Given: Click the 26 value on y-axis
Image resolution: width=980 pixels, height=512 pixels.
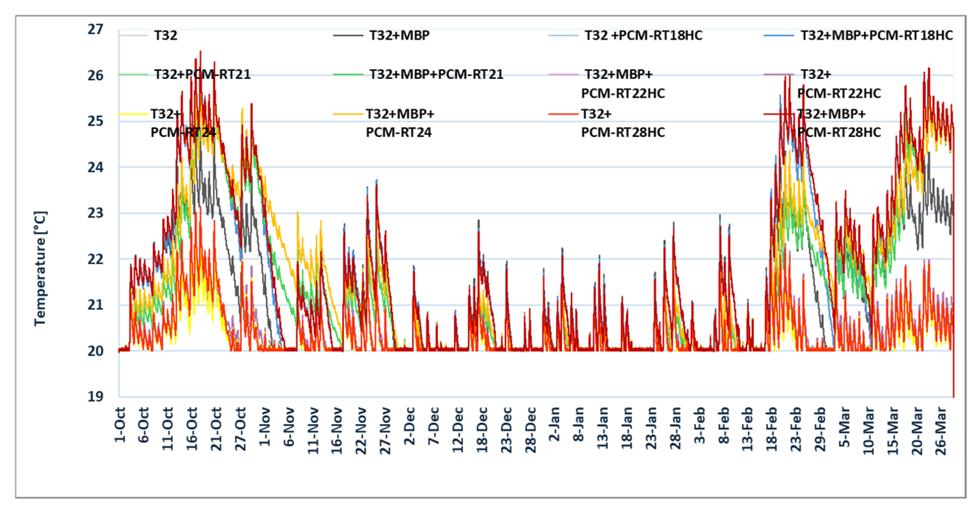Looking at the screenshot, I should (x=95, y=75).
